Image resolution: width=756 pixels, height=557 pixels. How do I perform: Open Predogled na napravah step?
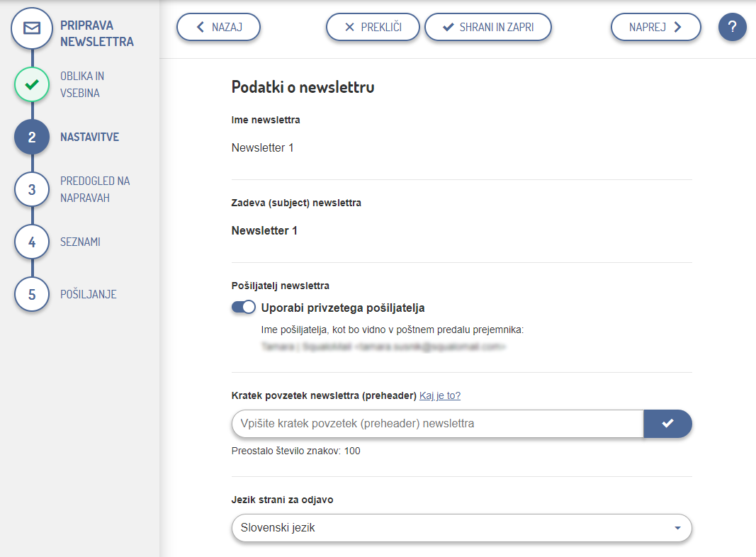[x=95, y=189]
